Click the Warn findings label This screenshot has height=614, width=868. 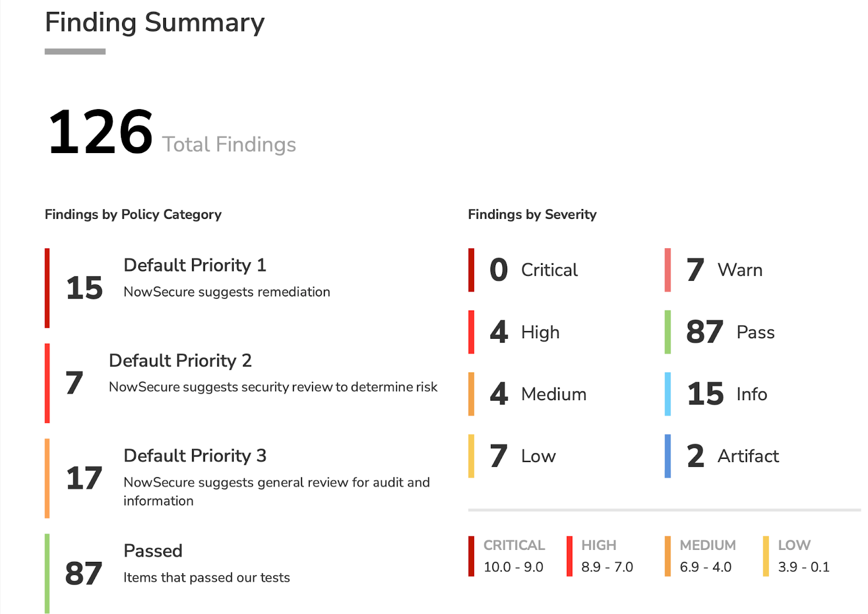(739, 270)
